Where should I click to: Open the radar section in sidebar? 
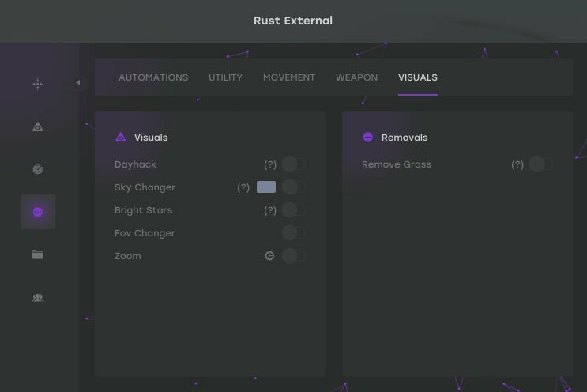(x=37, y=169)
